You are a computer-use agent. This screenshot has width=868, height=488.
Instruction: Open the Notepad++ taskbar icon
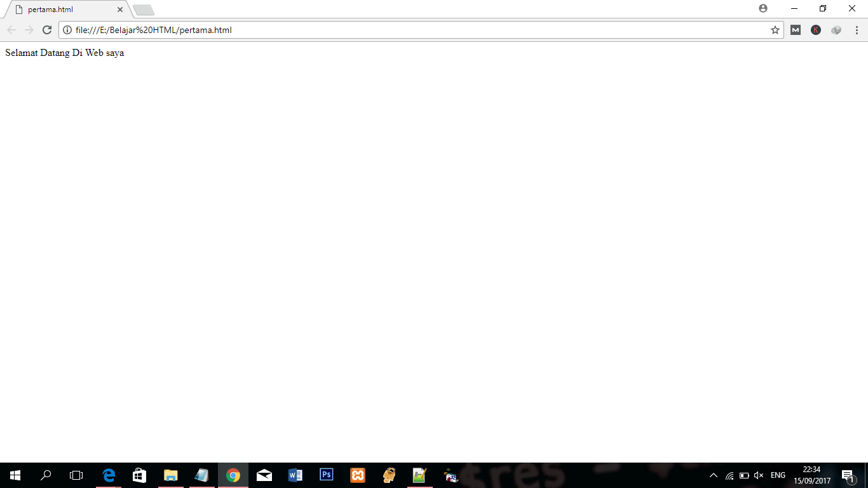[x=420, y=475]
